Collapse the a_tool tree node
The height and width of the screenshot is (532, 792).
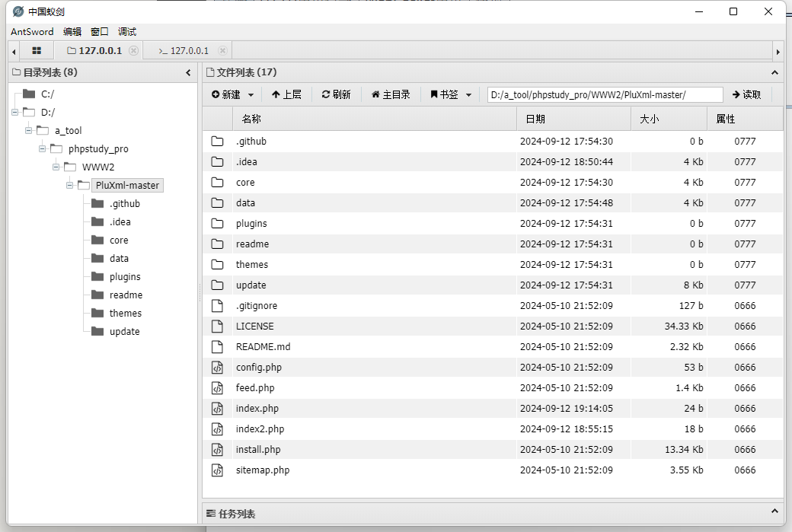click(x=29, y=130)
